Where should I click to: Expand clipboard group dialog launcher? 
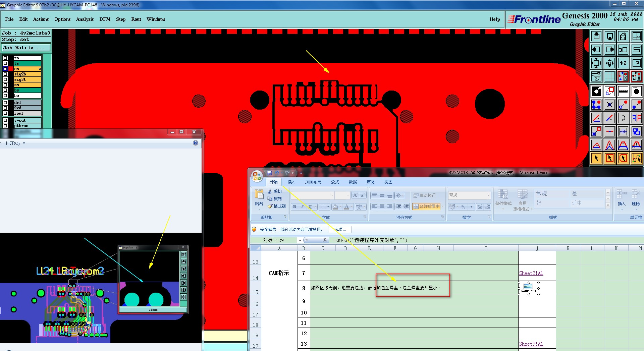click(x=285, y=217)
